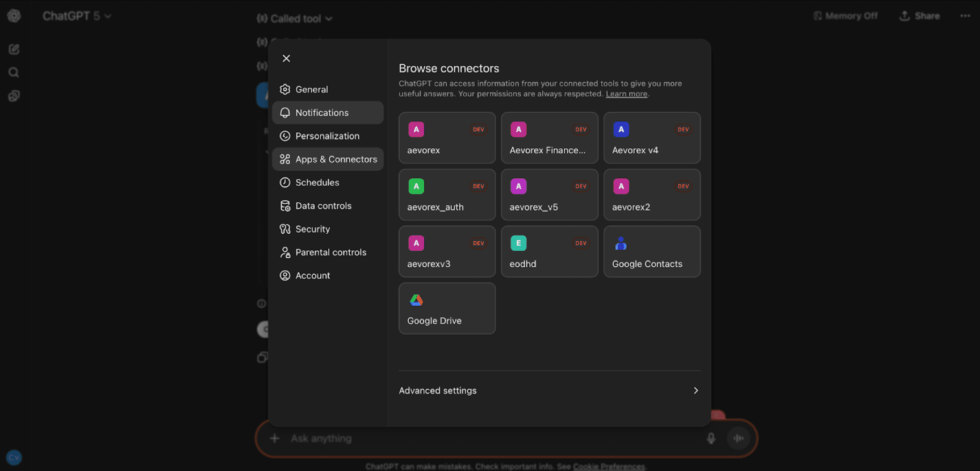Select Notifications settings section
Image resolution: width=980 pixels, height=471 pixels.
328,113
